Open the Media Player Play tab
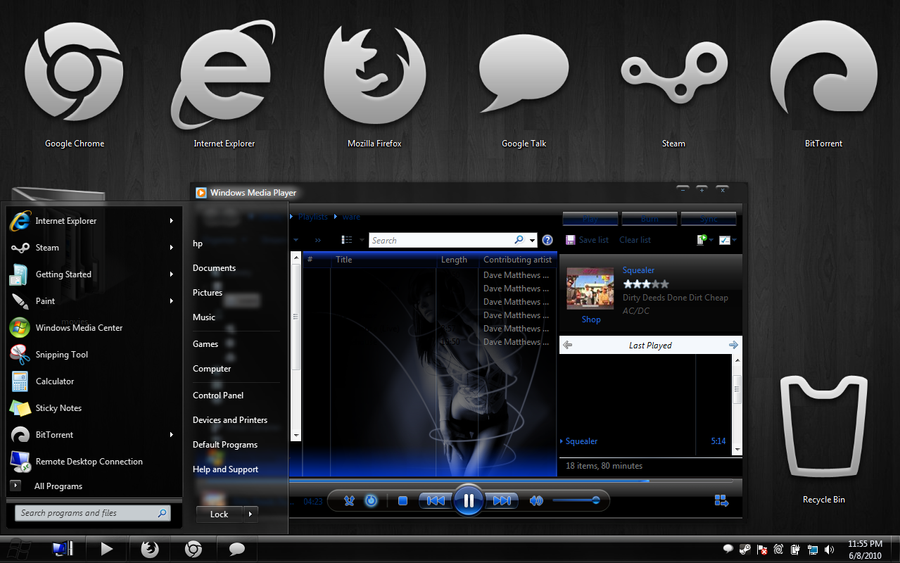The height and width of the screenshot is (563, 900). [590, 219]
